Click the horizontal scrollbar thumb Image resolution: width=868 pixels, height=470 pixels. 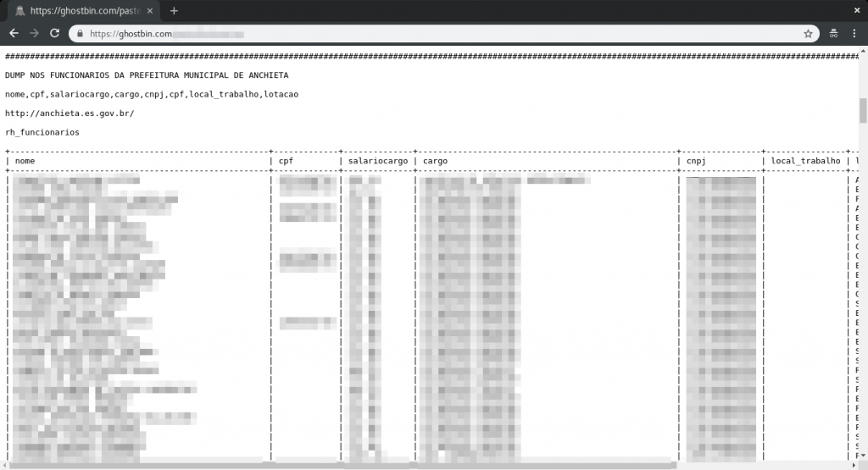[342, 466]
